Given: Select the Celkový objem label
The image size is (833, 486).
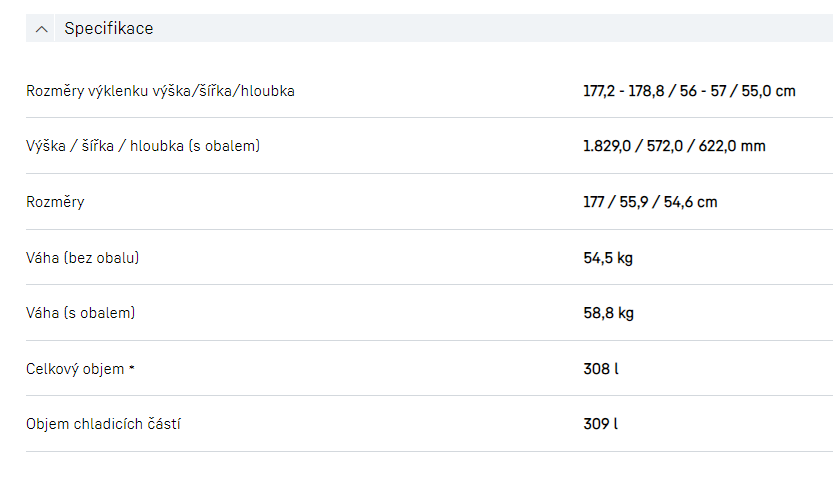Looking at the screenshot, I should pos(75,369).
